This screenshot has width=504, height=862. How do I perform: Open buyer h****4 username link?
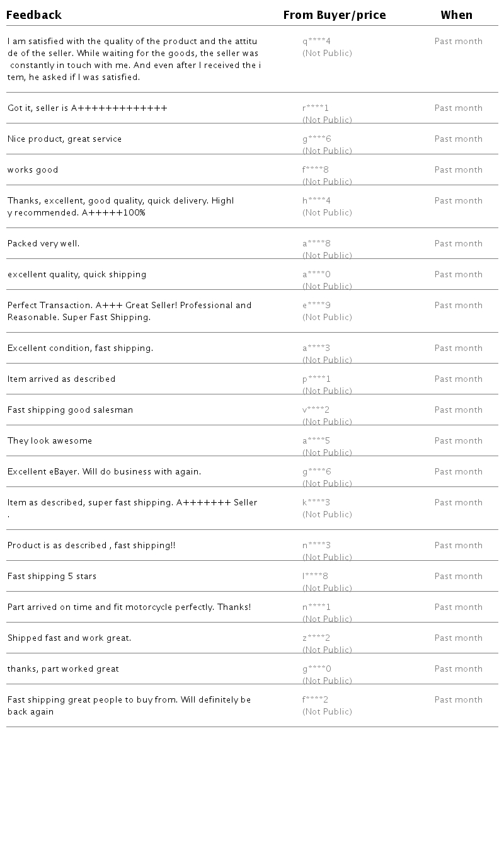pos(316,201)
